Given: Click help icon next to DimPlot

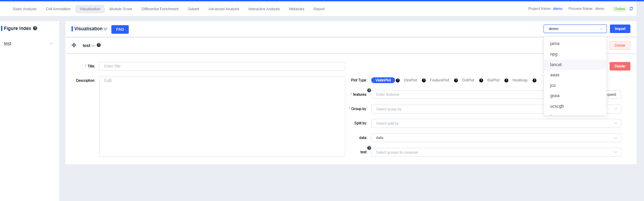Looking at the screenshot, I should (424, 80).
